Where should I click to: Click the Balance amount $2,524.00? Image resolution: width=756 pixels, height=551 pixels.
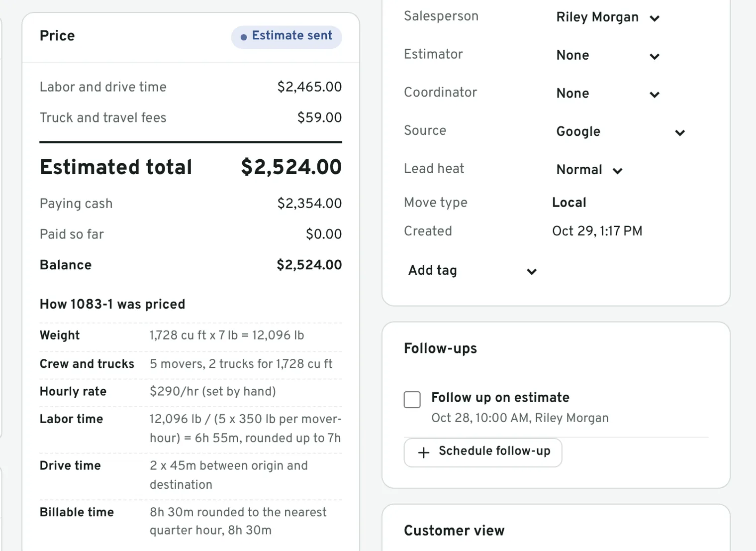pos(309,265)
